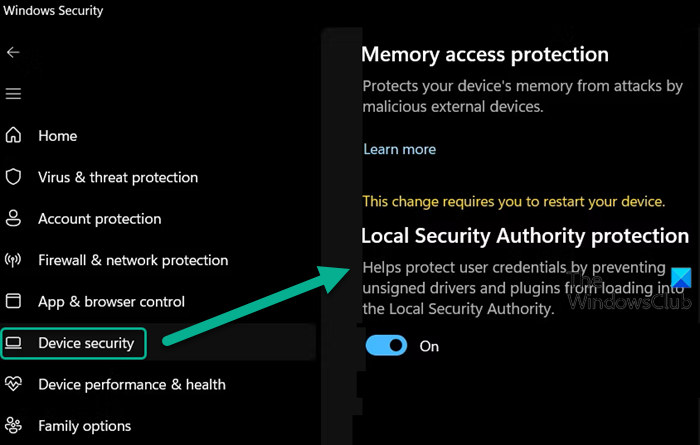Select Account protection in sidebar

coord(99,218)
